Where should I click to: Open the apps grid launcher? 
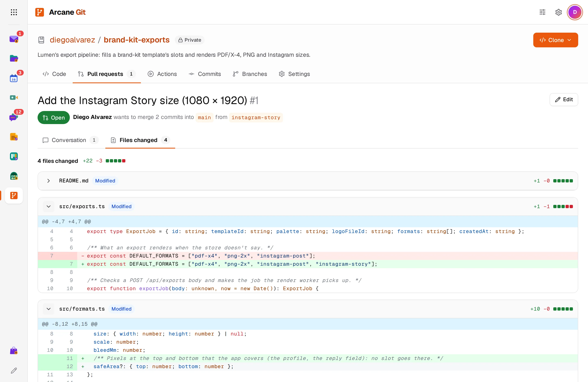tap(14, 12)
